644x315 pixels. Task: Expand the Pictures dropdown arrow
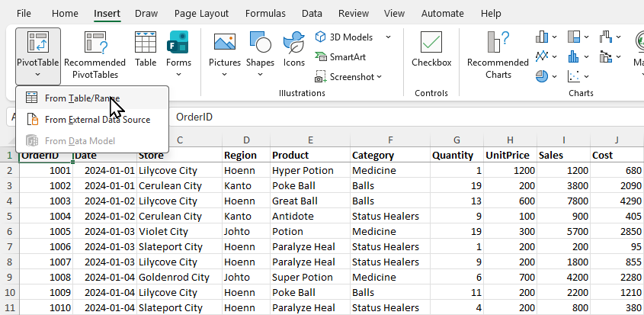(x=225, y=75)
